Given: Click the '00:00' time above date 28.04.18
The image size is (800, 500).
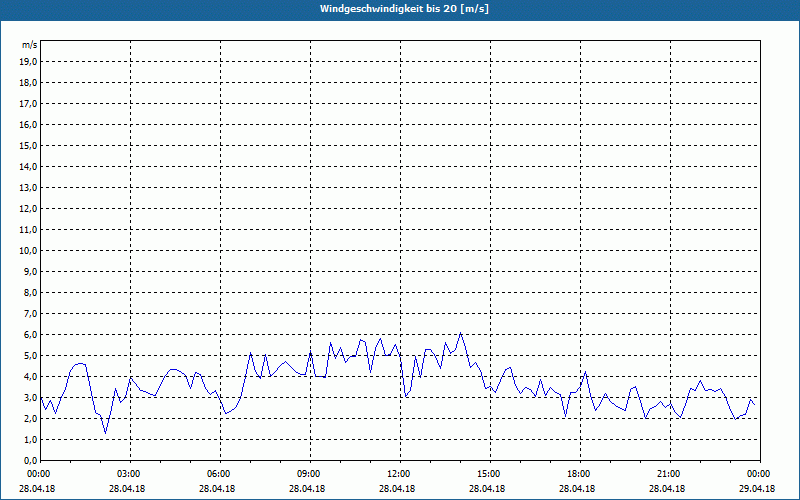Looking at the screenshot, I should [38, 474].
